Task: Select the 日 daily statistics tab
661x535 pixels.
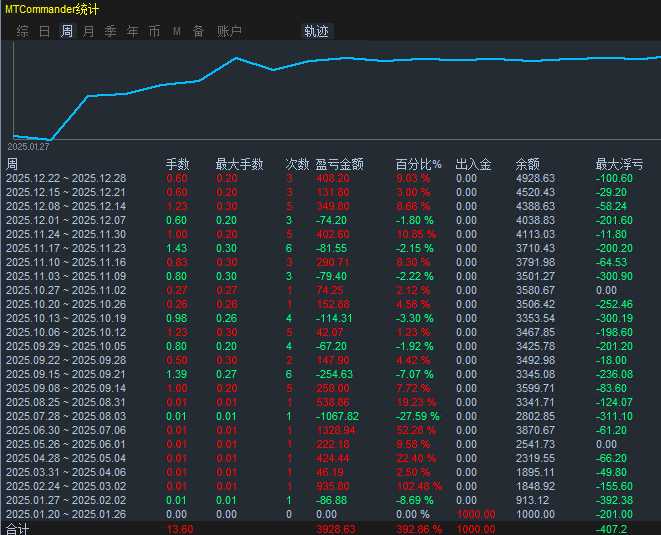Action: click(44, 31)
